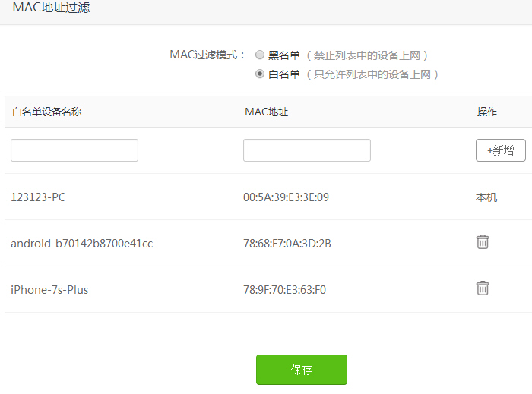Click the 本机 label in 123123-PC row
Viewport: 532px width, 394px height.
(x=486, y=197)
